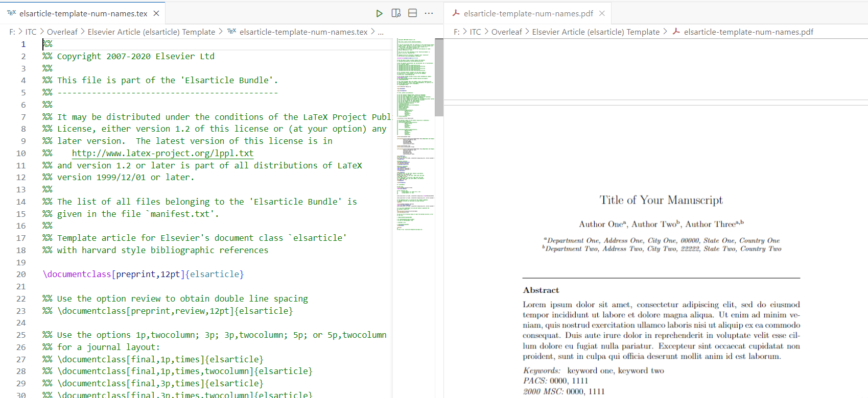This screenshot has width=868, height=398.
Task: Click 'for a journal layout:' comment line
Action: (101, 347)
